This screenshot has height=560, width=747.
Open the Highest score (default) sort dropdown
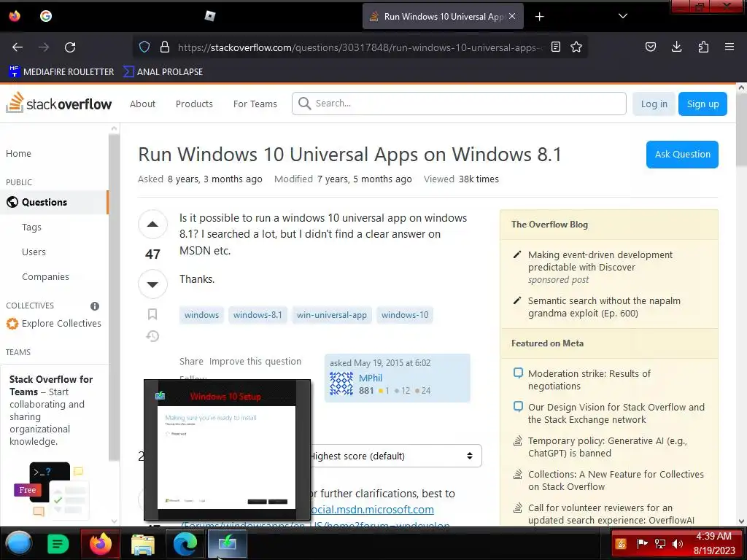tap(393, 456)
